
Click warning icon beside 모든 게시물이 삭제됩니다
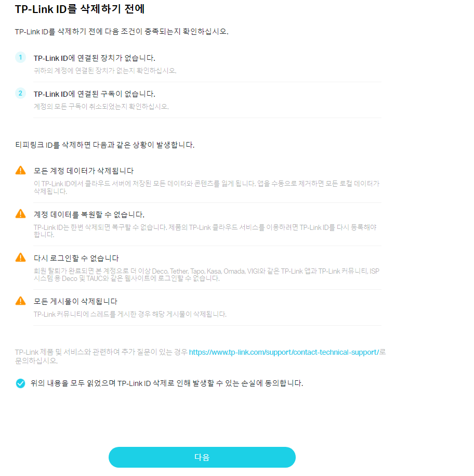tap(21, 301)
